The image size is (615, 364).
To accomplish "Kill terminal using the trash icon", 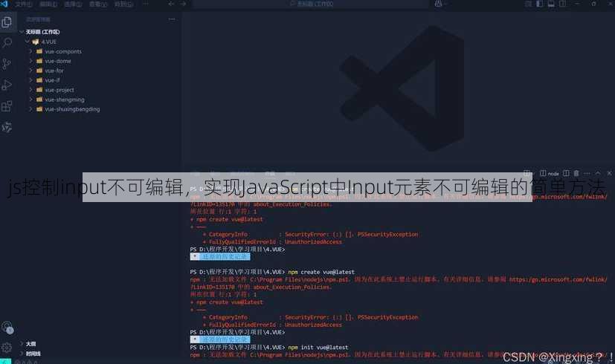I will coord(576,173).
